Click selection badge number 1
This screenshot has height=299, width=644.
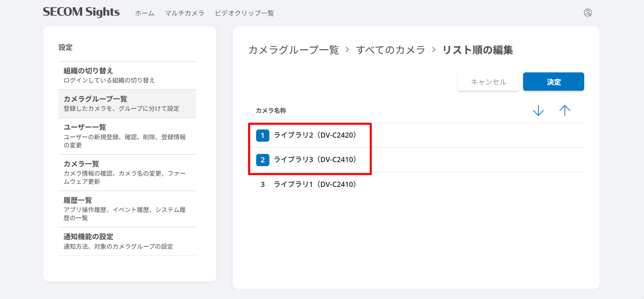tap(262, 135)
